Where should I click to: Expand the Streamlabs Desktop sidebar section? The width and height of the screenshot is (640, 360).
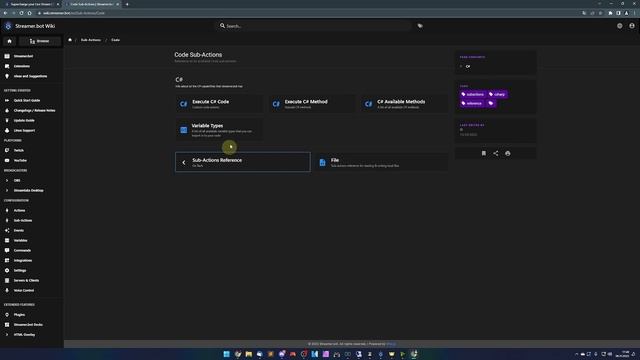[31, 190]
